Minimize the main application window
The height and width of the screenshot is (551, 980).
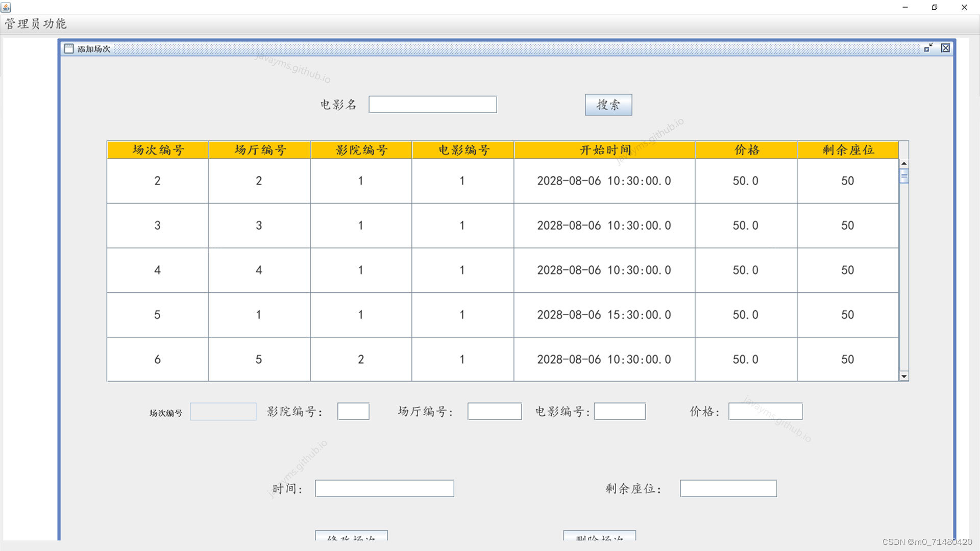[905, 7]
